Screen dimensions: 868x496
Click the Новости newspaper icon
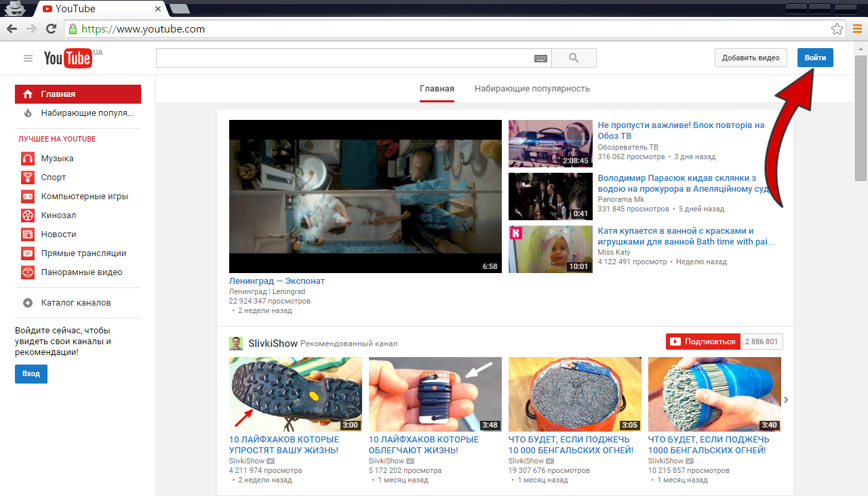(x=28, y=234)
